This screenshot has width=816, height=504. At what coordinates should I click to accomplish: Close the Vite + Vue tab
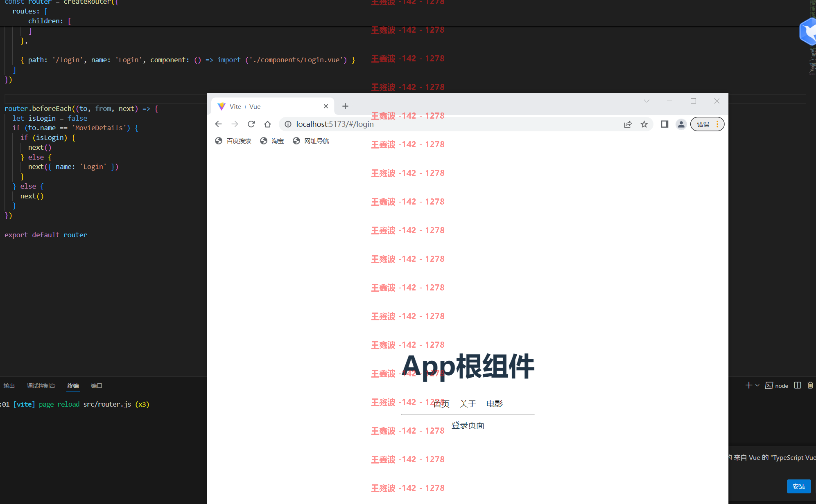tap(326, 106)
